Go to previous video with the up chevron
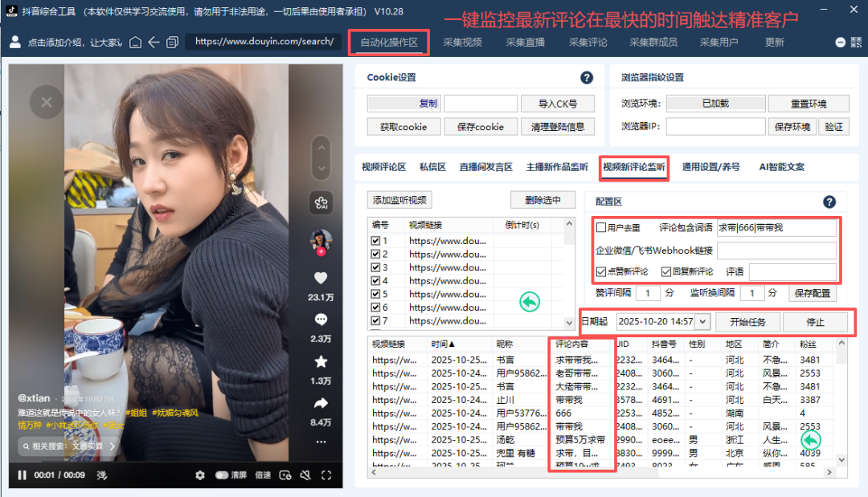This screenshot has width=868, height=497. (321, 148)
